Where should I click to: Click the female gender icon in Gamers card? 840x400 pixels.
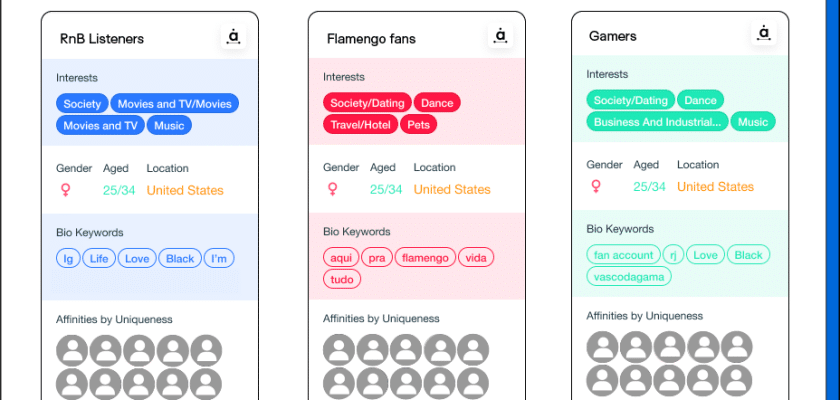click(596, 186)
